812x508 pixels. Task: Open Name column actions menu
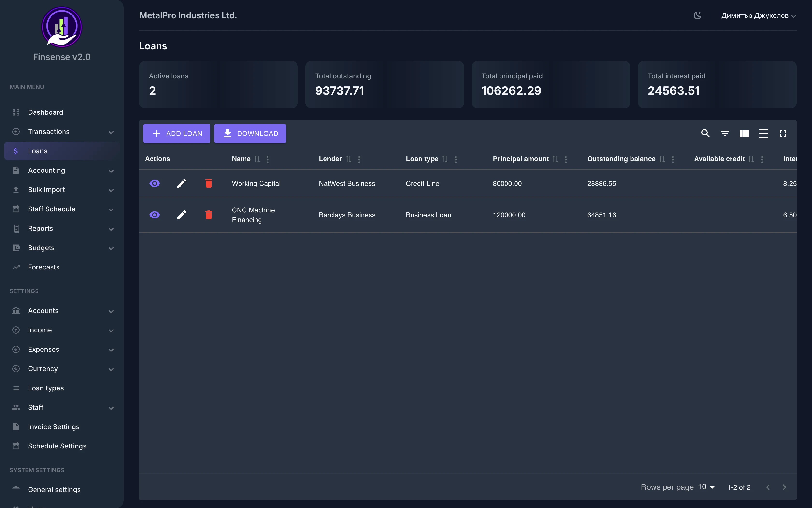click(x=268, y=159)
